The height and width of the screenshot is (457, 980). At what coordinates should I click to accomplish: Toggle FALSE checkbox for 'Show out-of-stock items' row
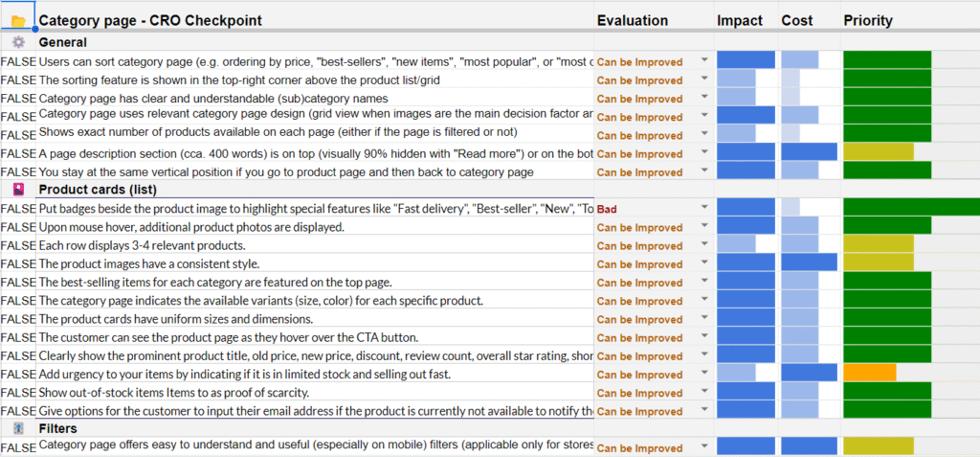coord(18,393)
